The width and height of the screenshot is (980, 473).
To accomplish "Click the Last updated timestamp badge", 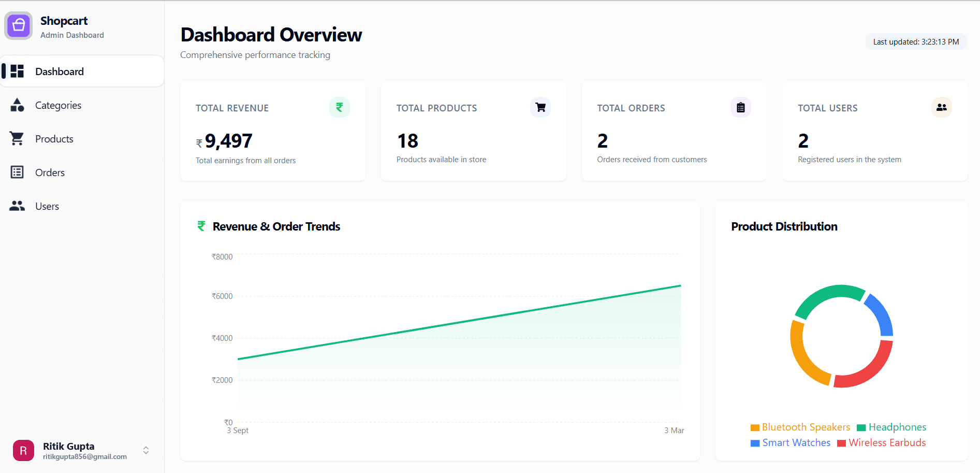I will pyautogui.click(x=915, y=41).
